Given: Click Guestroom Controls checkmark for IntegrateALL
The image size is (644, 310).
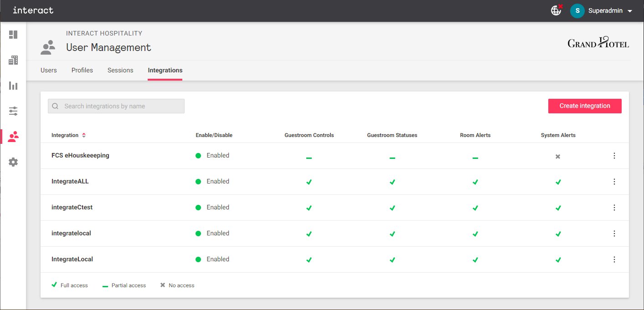Looking at the screenshot, I should pyautogui.click(x=309, y=182).
